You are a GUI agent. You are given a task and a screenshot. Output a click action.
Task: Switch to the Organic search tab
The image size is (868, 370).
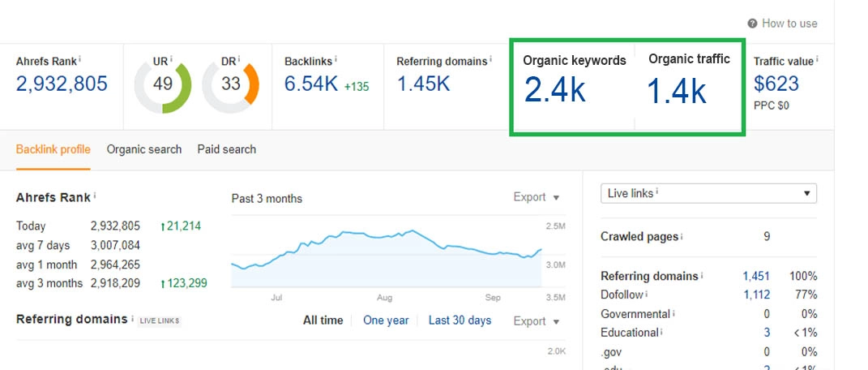(x=143, y=149)
